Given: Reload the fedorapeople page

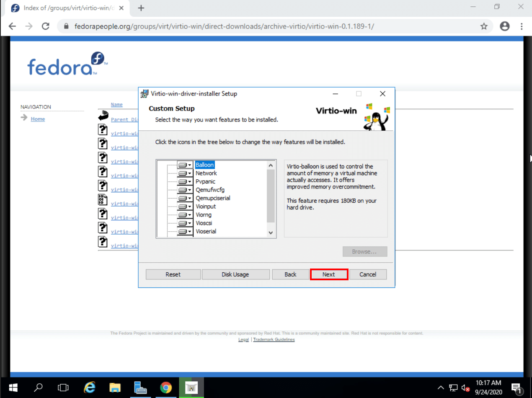Looking at the screenshot, I should pyautogui.click(x=45, y=26).
